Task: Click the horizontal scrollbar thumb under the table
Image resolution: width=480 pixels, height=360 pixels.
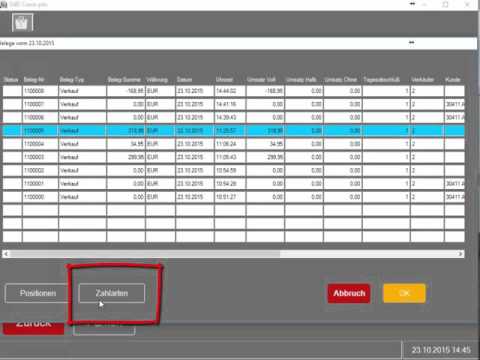Action: 145,254
